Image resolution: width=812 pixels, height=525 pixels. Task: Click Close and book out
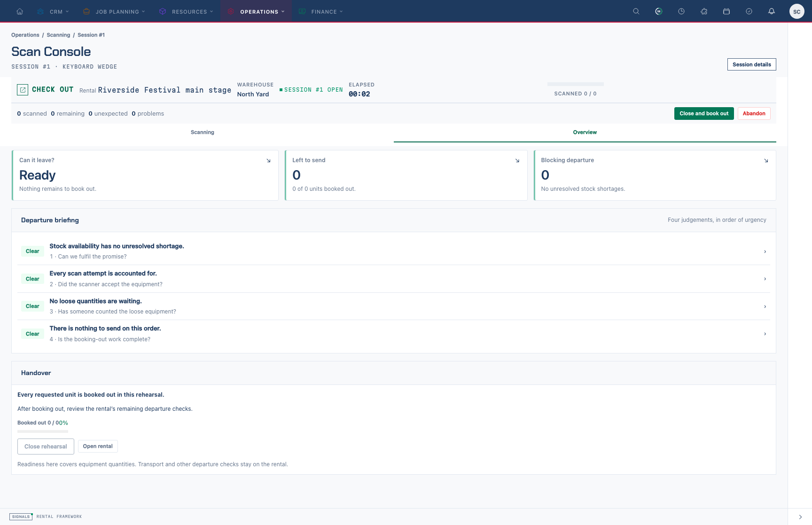(704, 114)
